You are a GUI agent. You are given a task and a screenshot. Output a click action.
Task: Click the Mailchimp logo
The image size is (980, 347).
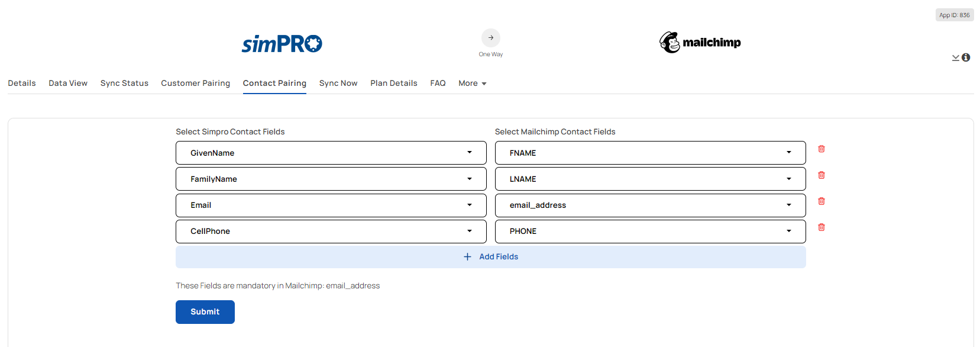pos(700,42)
